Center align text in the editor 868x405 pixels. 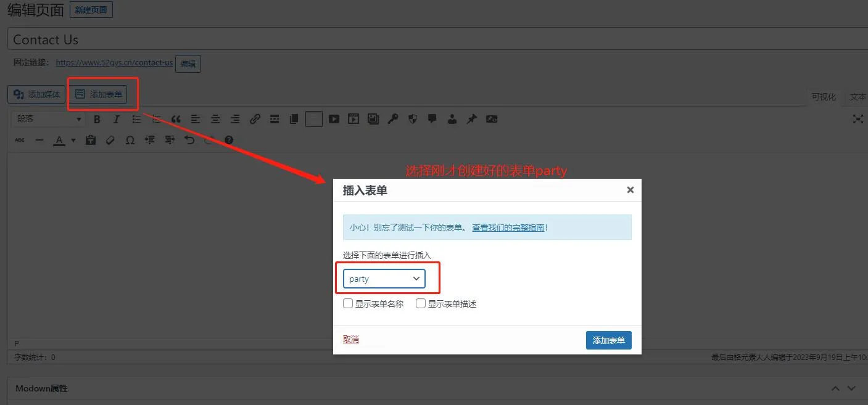click(x=215, y=119)
